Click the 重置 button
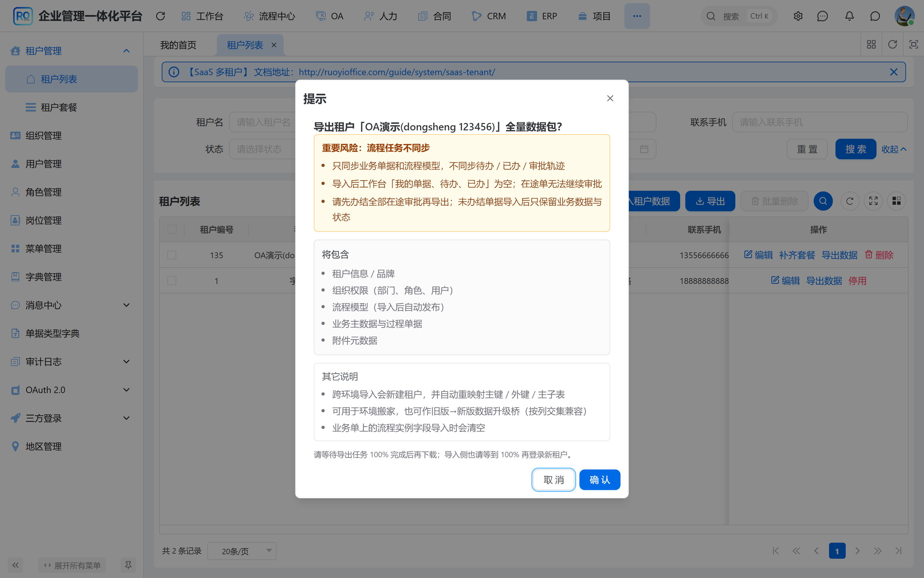Image resolution: width=924 pixels, height=578 pixels. coord(807,149)
